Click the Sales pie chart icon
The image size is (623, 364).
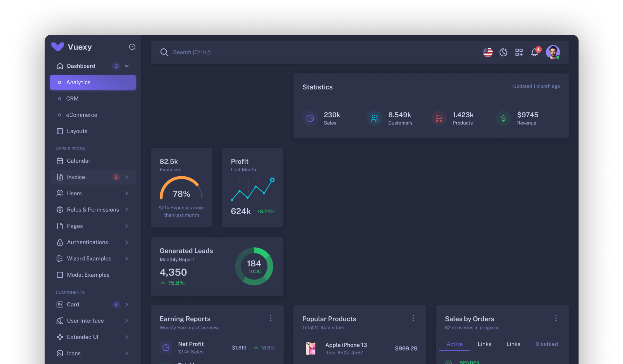[x=310, y=118]
